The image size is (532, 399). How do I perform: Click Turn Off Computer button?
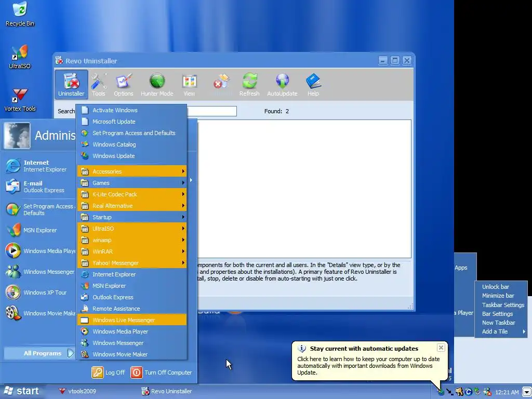click(x=162, y=372)
